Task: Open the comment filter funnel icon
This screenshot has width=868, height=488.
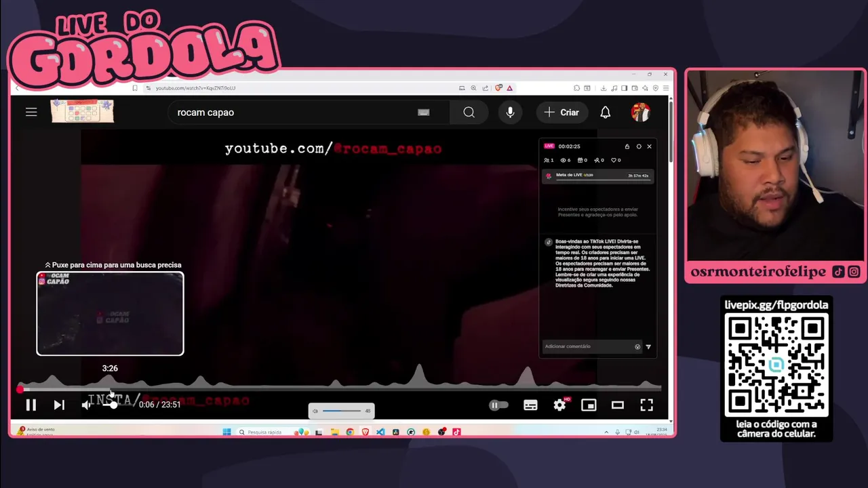Action: 648,346
